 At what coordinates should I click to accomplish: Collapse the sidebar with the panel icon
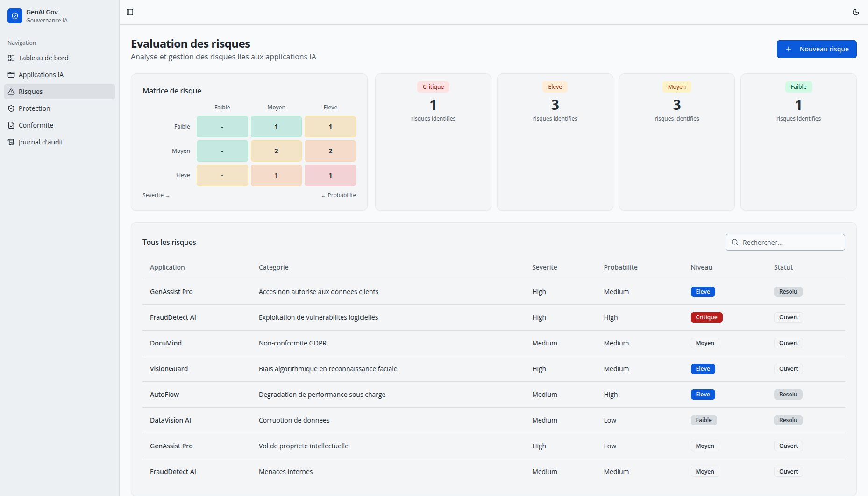(x=130, y=12)
